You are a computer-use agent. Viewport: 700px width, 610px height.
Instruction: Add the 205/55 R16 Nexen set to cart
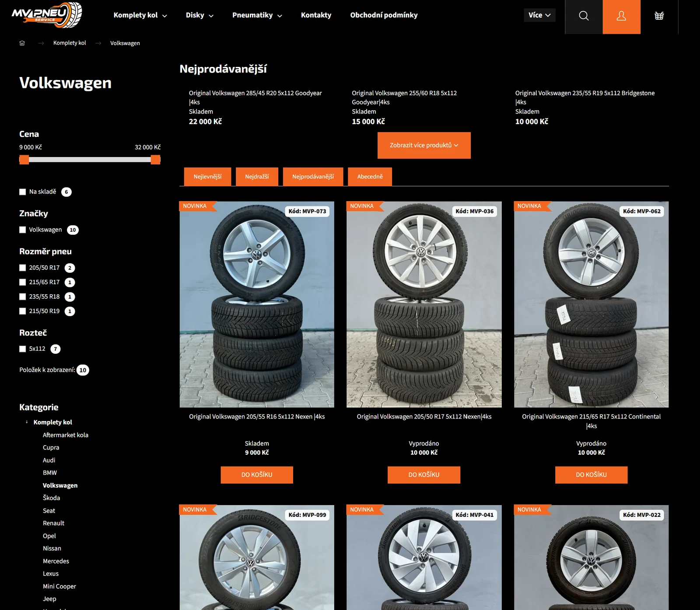pos(257,475)
